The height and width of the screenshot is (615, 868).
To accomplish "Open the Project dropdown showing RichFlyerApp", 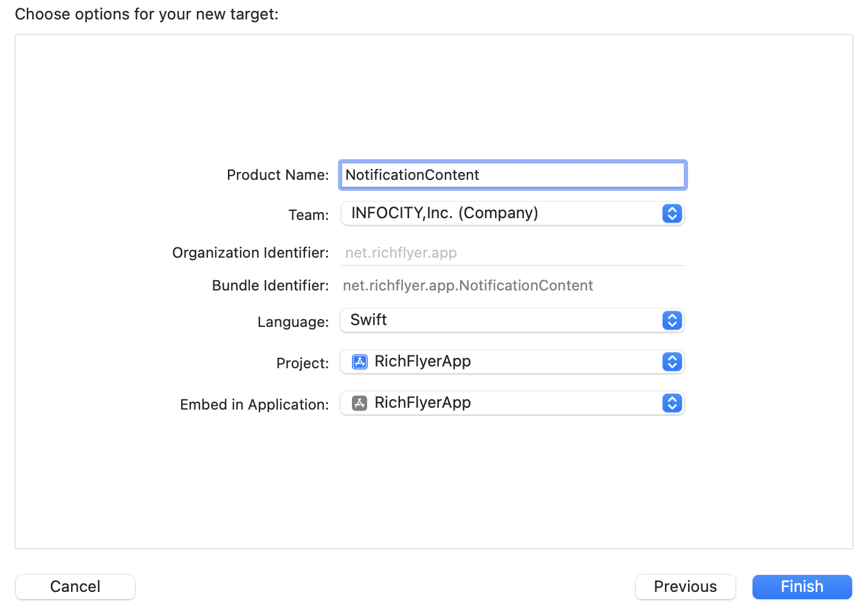I will 512,362.
